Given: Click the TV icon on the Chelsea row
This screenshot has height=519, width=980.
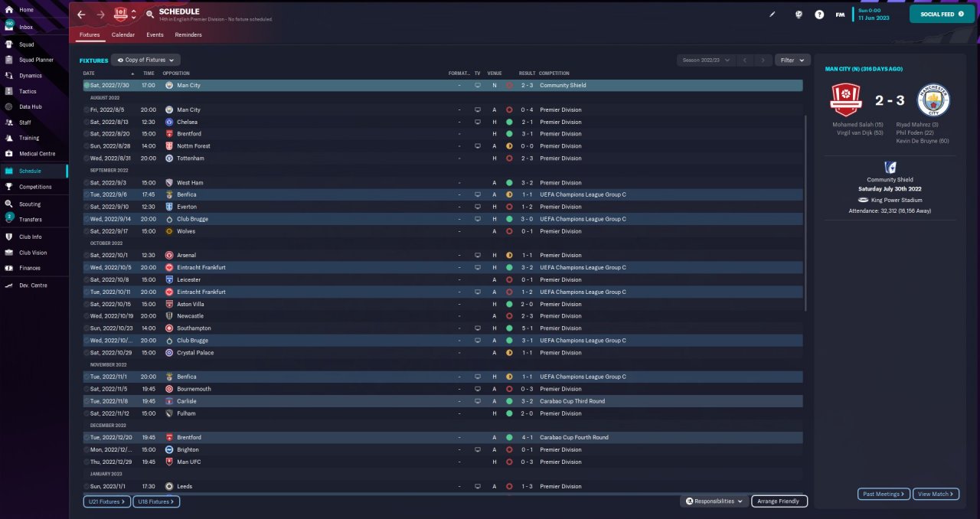Looking at the screenshot, I should point(478,122).
